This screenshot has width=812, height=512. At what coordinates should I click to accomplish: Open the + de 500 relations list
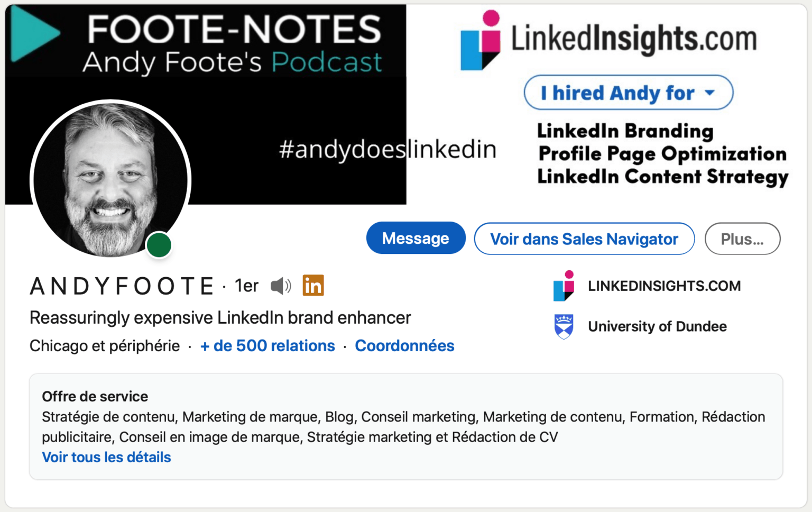267,345
